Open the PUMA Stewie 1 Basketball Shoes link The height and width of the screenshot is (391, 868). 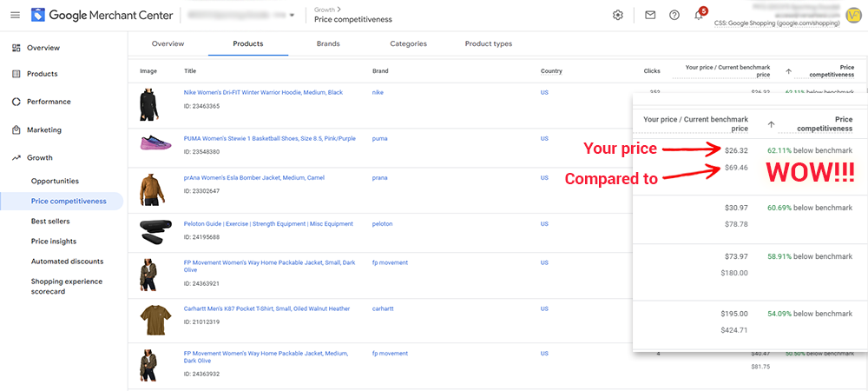point(270,138)
